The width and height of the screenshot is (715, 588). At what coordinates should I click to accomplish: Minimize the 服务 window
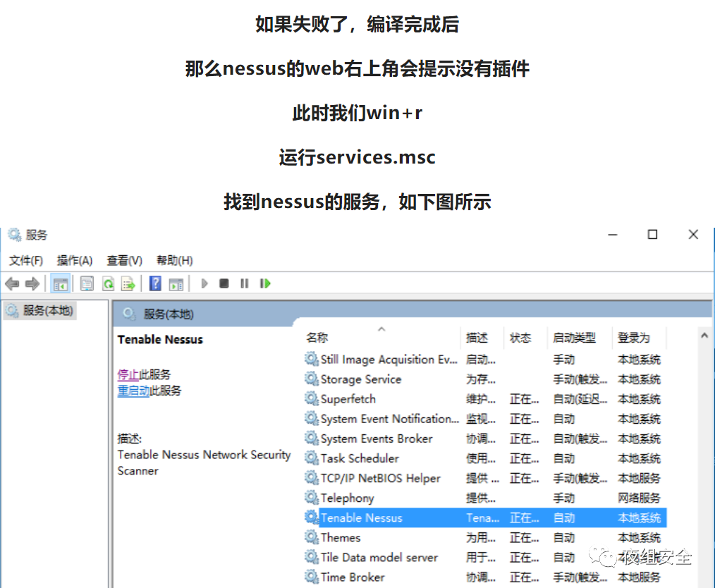(x=613, y=235)
